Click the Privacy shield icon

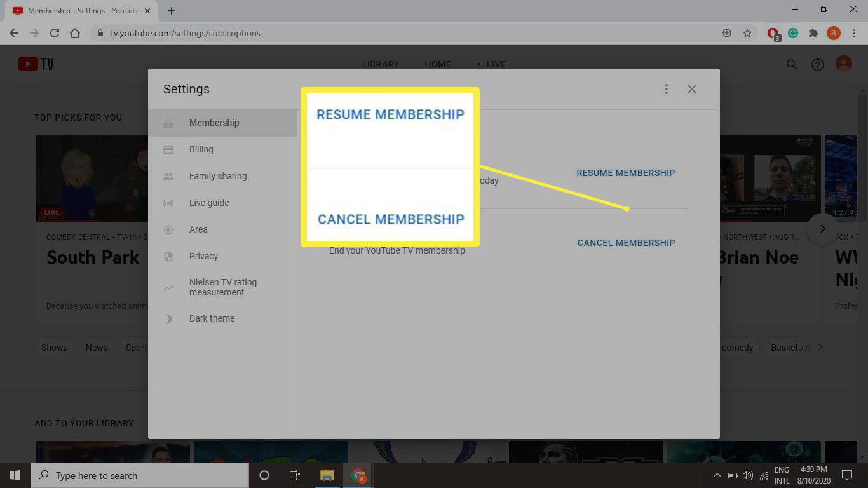pos(168,257)
